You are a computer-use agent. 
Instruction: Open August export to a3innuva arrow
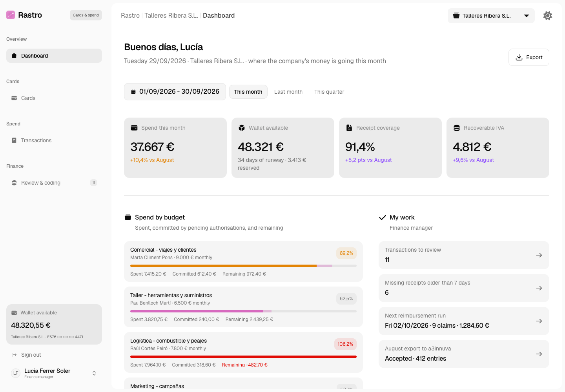click(539, 354)
